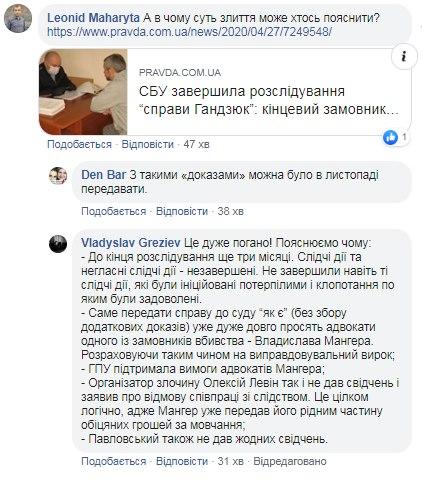This screenshot has width=422, height=480.
Task: Like Leonid Maharyta's comment via Подобається
Action: 79,144
